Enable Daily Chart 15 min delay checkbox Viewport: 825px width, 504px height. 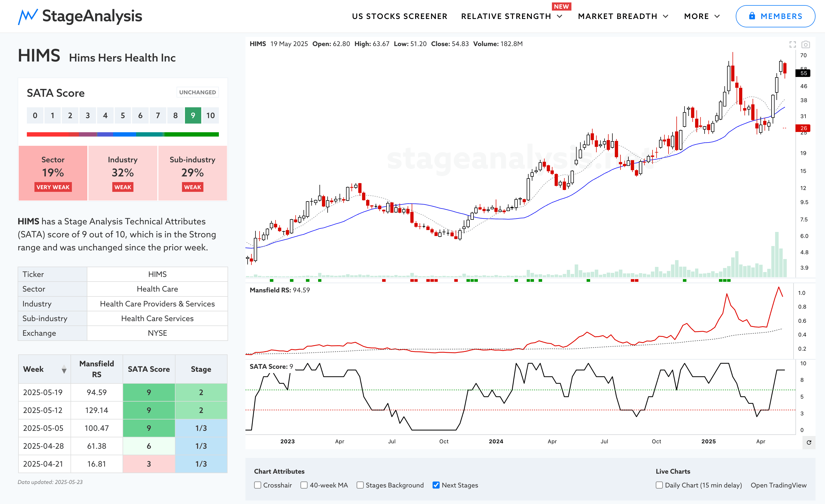coord(659,485)
